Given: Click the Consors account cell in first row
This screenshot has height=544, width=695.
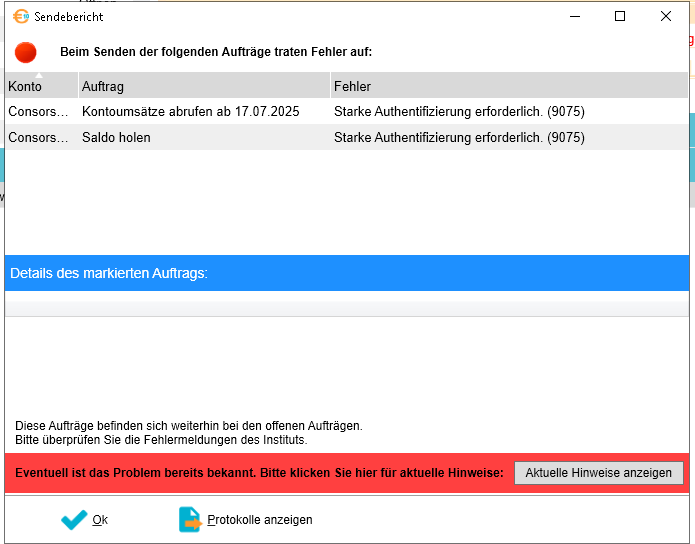Looking at the screenshot, I should pyautogui.click(x=39, y=111).
